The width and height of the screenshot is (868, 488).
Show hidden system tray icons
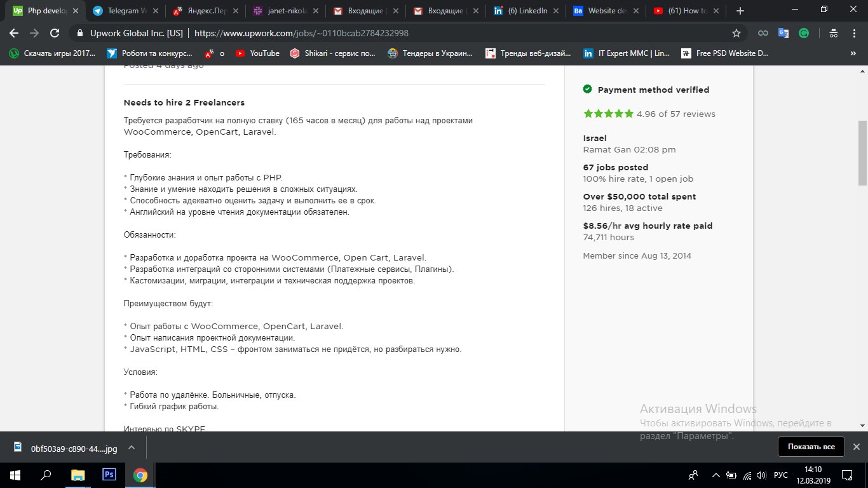716,475
